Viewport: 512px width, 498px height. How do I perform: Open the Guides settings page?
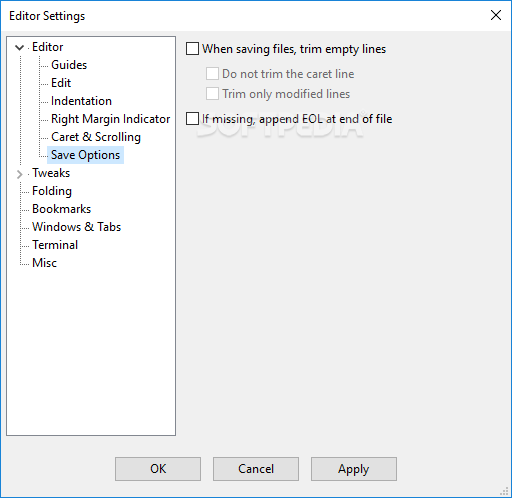click(x=69, y=65)
